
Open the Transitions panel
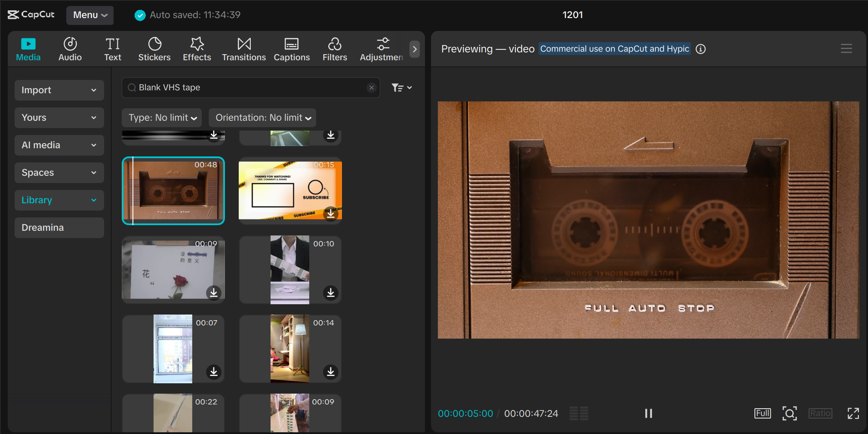pos(243,49)
